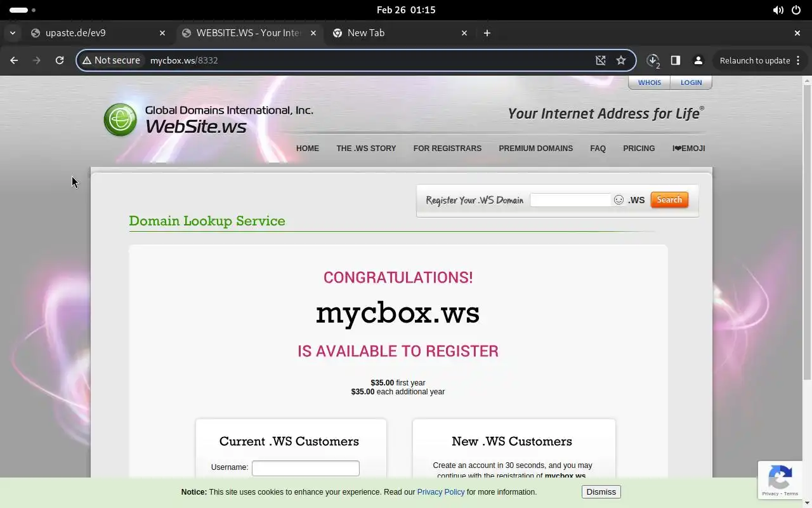This screenshot has height=508, width=812.
Task: Click the orange Search button
Action: click(x=669, y=200)
